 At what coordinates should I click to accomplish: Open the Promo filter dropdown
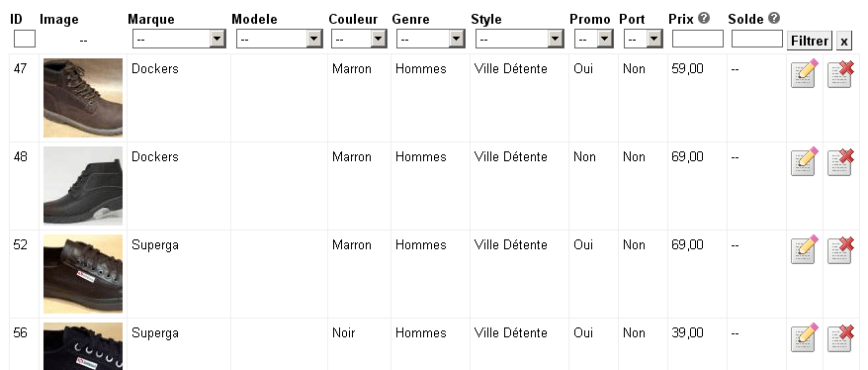[x=593, y=39]
